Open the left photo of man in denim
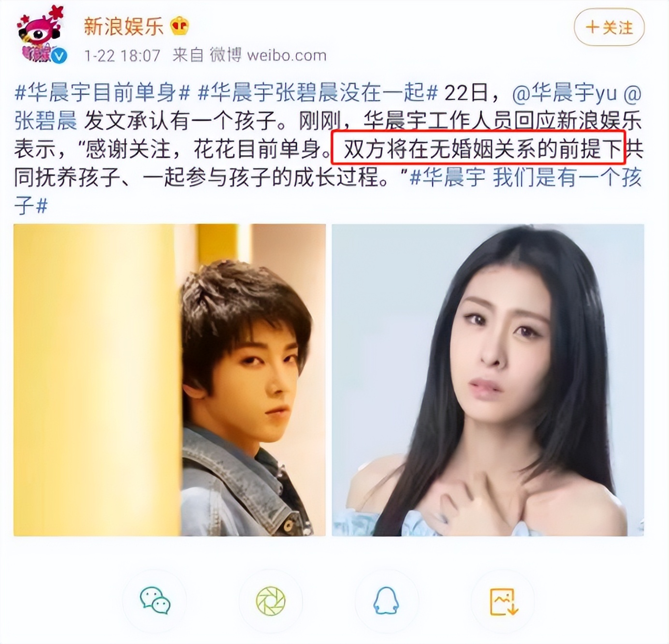 (170, 380)
